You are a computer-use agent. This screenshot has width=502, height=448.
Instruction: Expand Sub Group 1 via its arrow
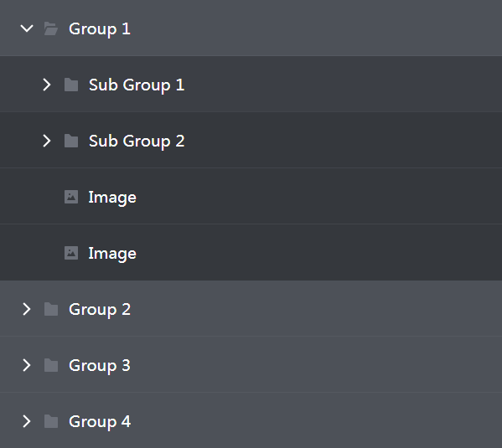point(47,85)
